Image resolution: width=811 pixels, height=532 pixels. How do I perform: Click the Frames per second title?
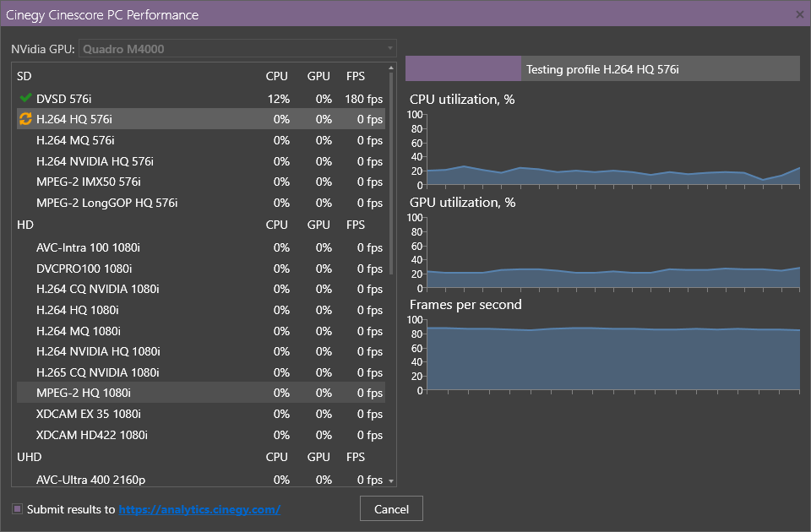(x=465, y=305)
